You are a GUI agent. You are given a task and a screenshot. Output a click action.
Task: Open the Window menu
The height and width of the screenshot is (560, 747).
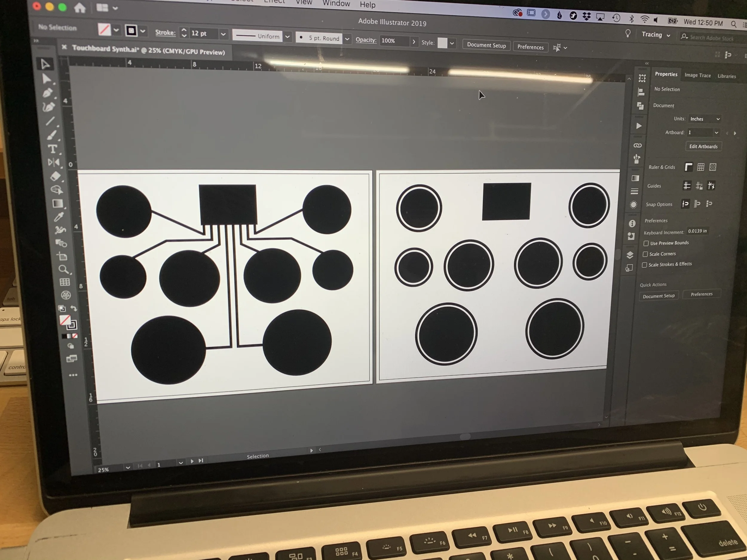[336, 4]
